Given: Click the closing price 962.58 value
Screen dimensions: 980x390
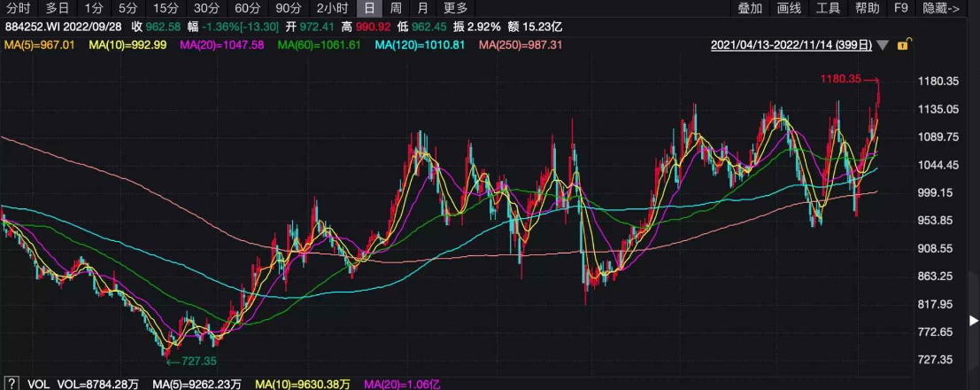Looking at the screenshot, I should pyautogui.click(x=163, y=27).
